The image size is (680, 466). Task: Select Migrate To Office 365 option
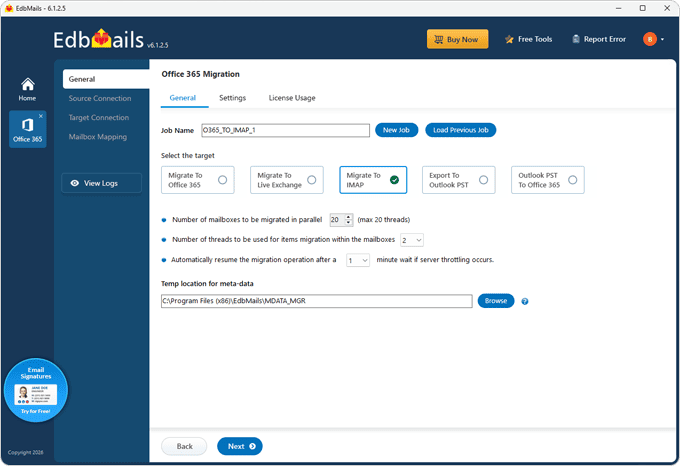[x=198, y=180]
